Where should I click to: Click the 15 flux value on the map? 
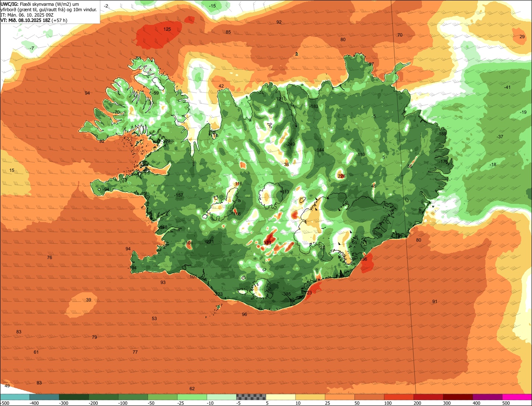tap(12, 170)
